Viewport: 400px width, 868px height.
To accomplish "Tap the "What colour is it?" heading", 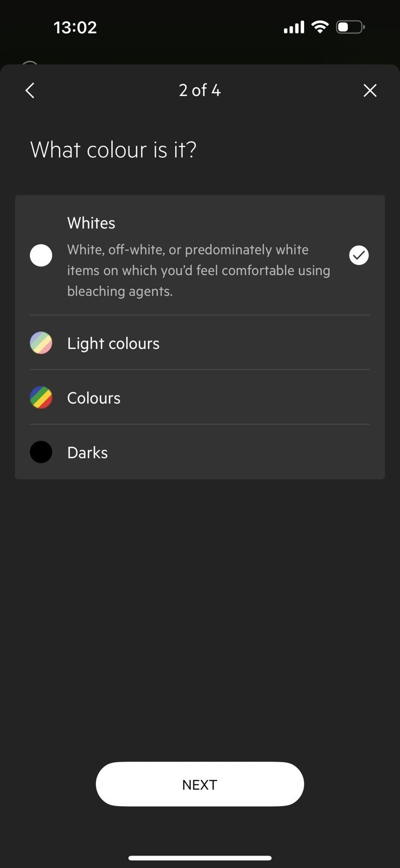I will [113, 150].
